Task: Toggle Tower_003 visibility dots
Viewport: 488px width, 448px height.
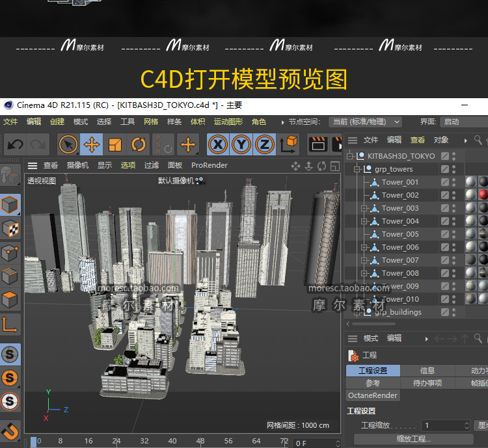Action: [454, 208]
